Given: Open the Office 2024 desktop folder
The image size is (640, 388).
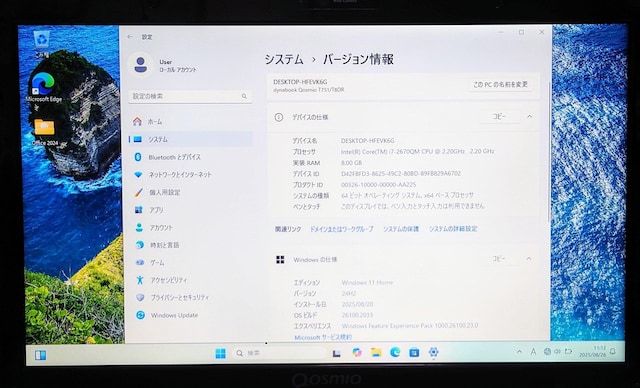Looking at the screenshot, I should click(44, 132).
